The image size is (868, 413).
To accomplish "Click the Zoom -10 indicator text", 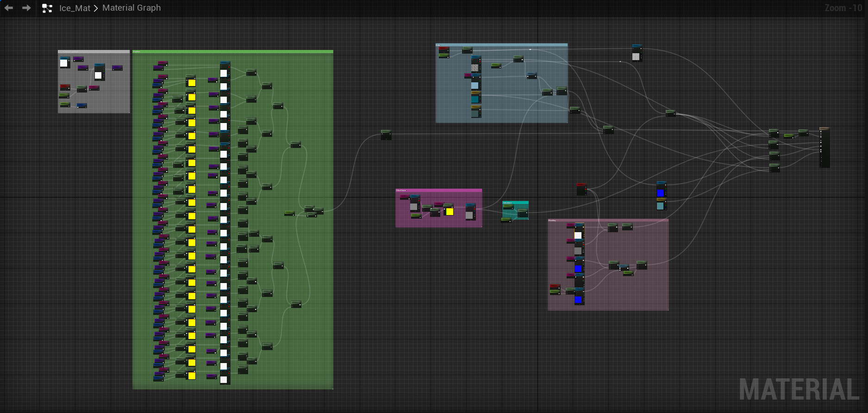I will [x=843, y=8].
